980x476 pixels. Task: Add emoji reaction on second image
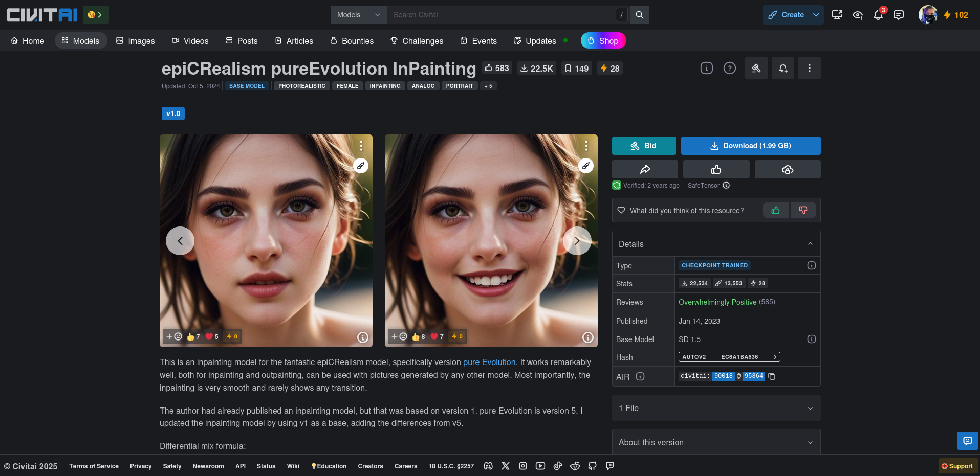click(399, 336)
